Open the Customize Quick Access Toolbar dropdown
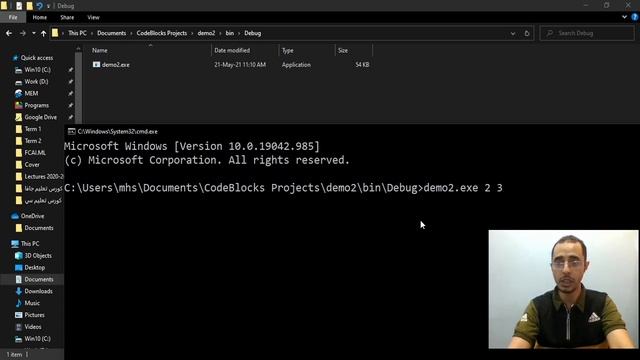This screenshot has width=640, height=360. click(48, 6)
